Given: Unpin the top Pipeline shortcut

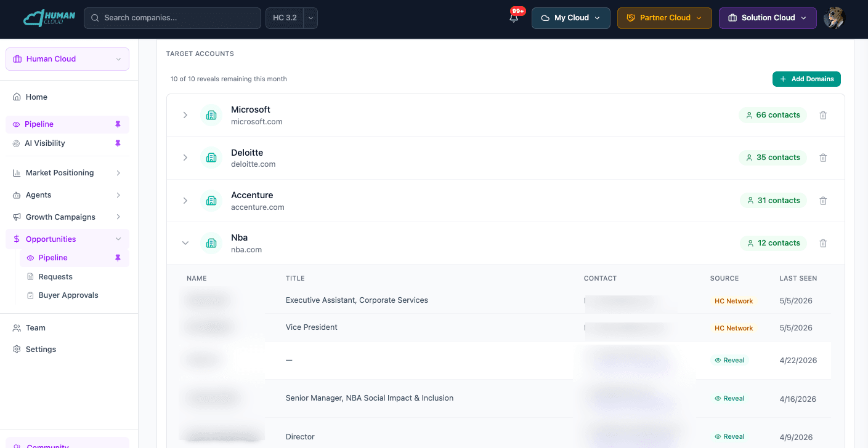Looking at the screenshot, I should click(118, 124).
